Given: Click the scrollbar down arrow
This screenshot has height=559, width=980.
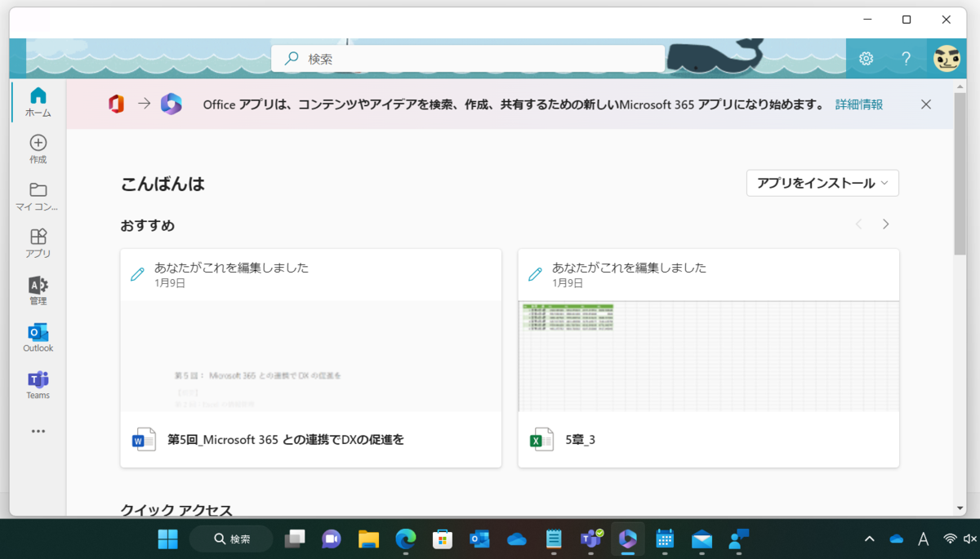Looking at the screenshot, I should click(960, 508).
